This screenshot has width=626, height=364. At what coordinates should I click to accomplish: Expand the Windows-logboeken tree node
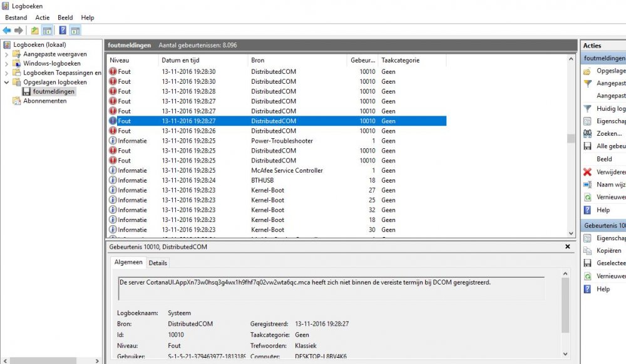tap(7, 64)
